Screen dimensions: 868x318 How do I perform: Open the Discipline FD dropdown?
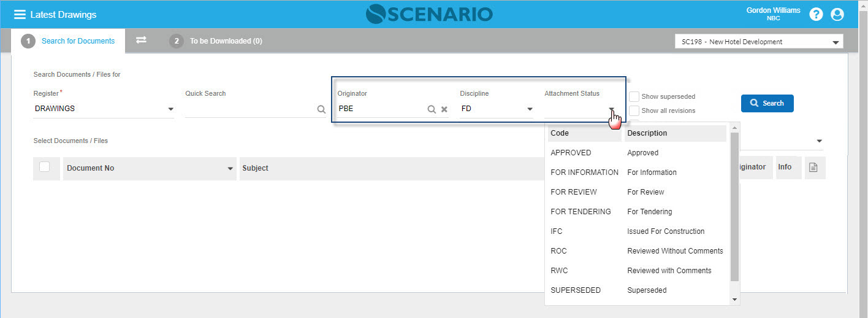[x=530, y=109]
